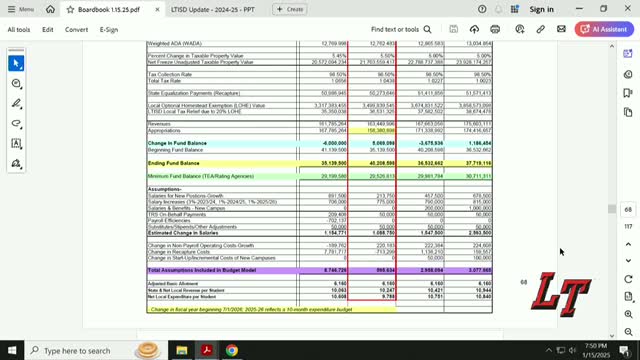Click the current page number 68 box
Viewport: 640px width, 360px height.
click(628, 209)
